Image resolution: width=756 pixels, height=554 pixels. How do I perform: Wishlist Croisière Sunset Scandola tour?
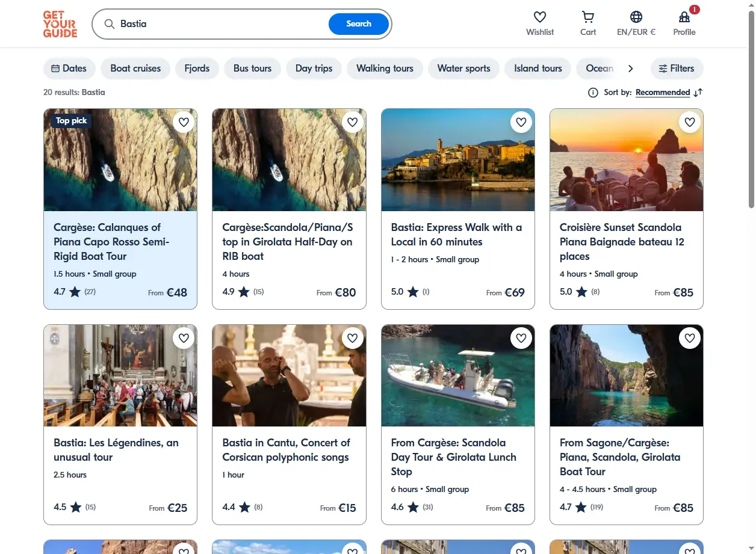coord(690,122)
